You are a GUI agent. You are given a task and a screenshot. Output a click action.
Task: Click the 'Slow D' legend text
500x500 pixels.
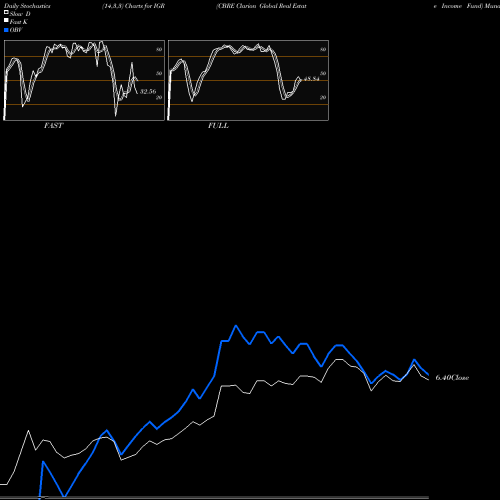tap(20, 14)
